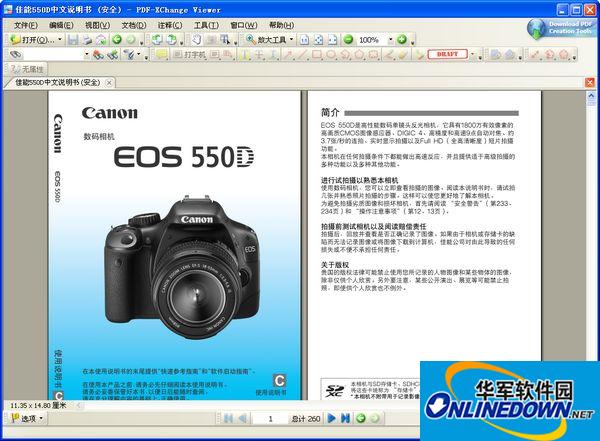This screenshot has width=600, height=441.
Task: Open the stamp list dropdown arrow
Action: pos(472,54)
